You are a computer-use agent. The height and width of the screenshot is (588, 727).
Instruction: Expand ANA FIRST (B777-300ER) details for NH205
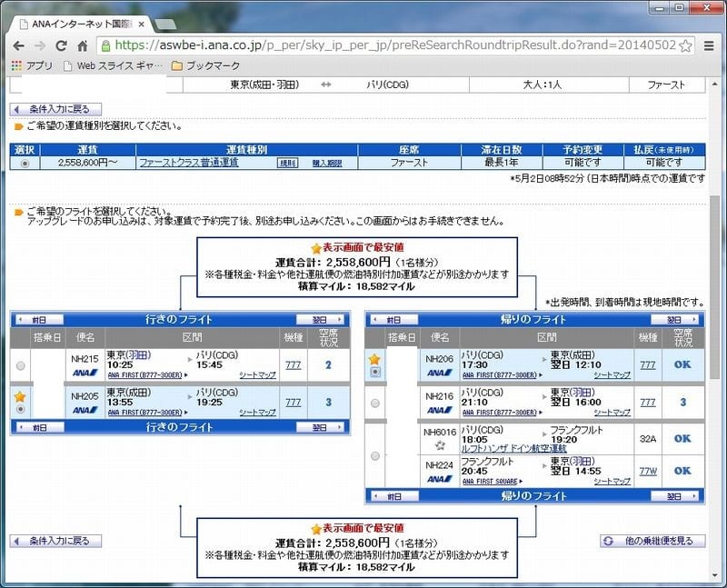147,413
